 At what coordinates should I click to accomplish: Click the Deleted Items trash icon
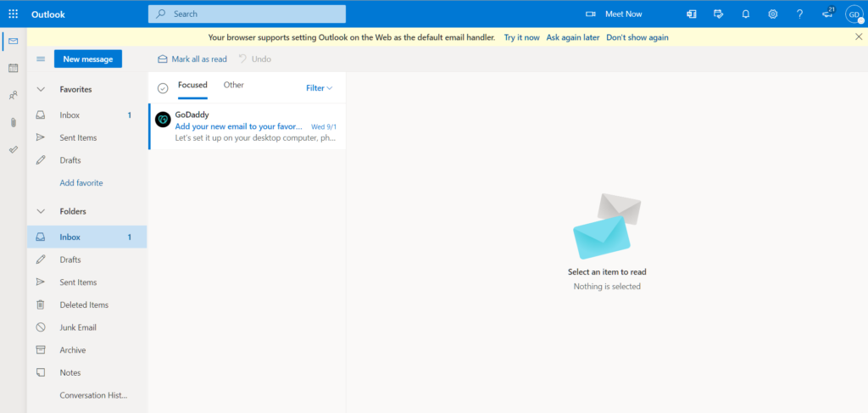click(x=41, y=304)
